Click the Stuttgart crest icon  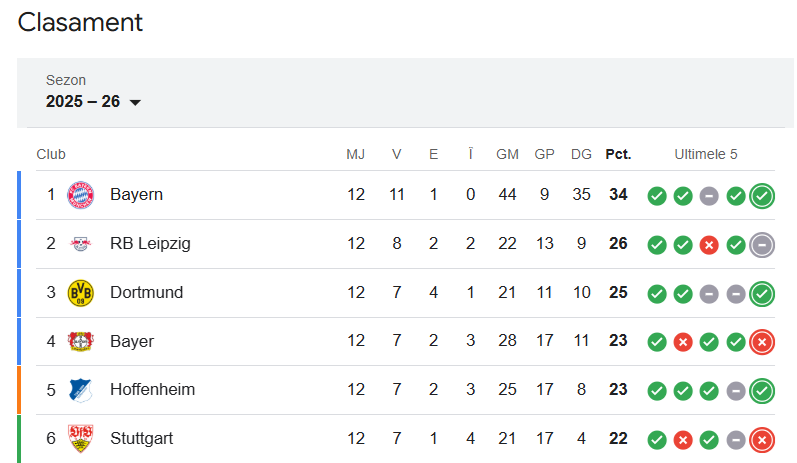click(x=80, y=438)
